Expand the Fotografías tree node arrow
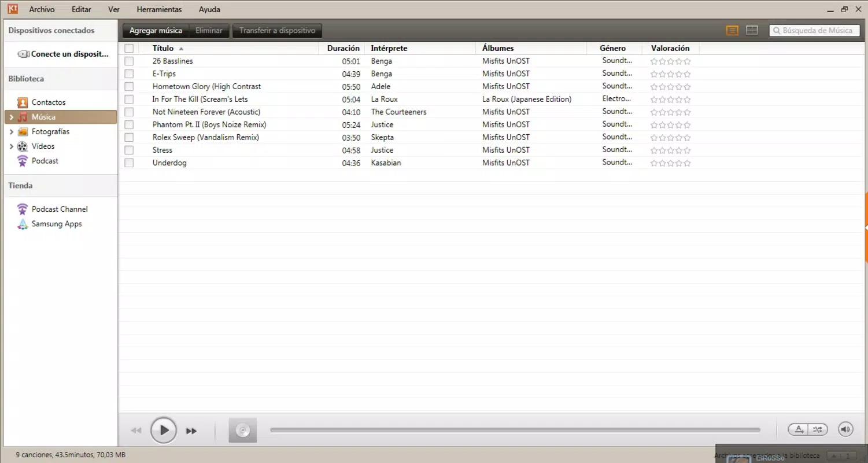868x463 pixels. 11,132
